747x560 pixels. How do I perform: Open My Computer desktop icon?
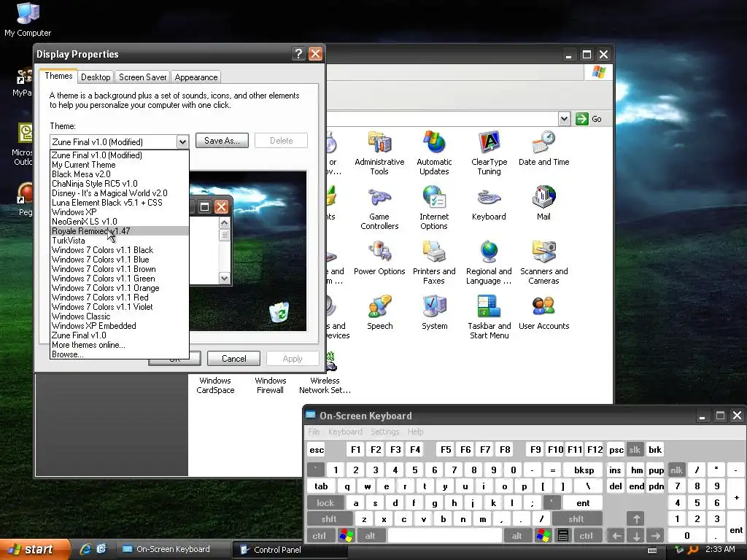click(x=28, y=20)
